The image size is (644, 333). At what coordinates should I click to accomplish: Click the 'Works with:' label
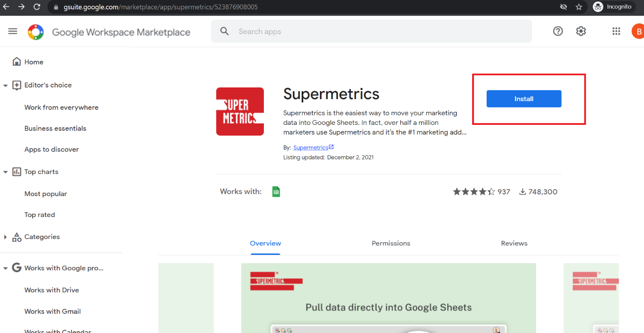(241, 191)
